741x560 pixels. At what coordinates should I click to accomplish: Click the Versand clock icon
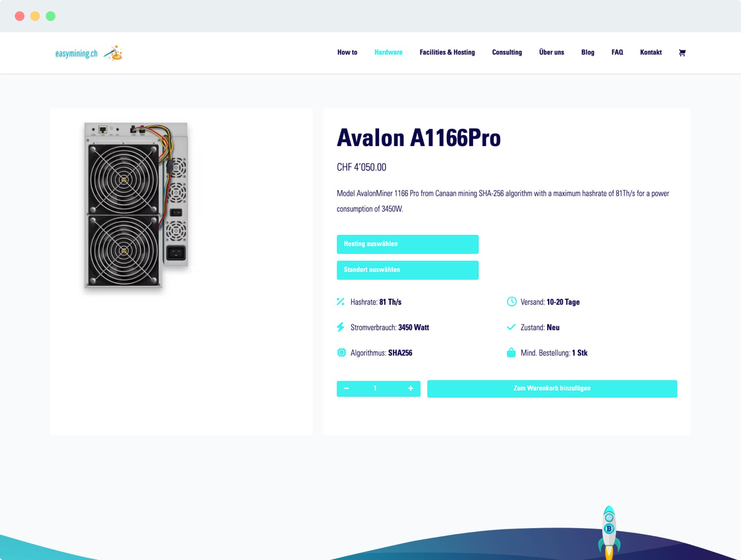point(512,302)
